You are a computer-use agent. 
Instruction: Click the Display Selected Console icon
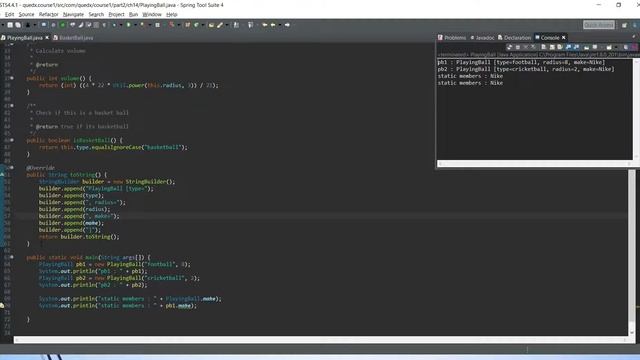tap(595, 47)
